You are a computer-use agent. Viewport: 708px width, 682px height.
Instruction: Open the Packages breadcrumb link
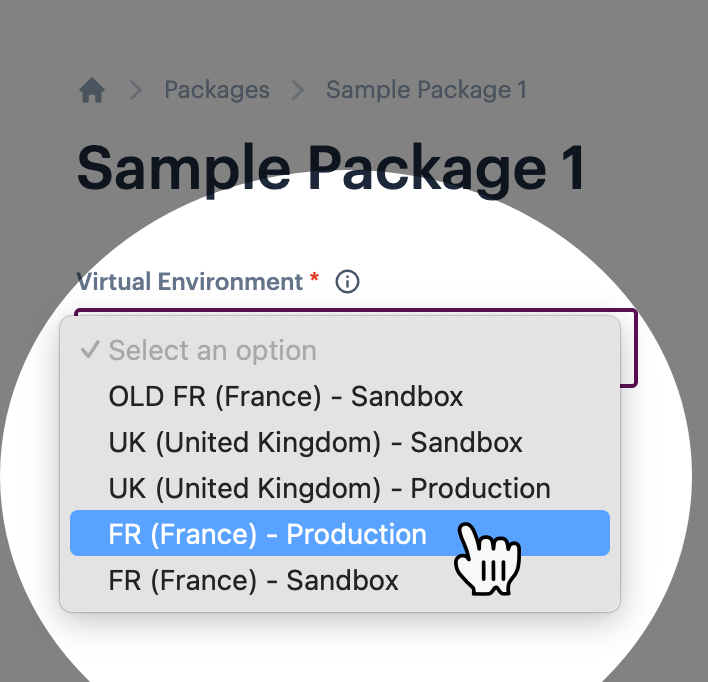click(x=217, y=90)
